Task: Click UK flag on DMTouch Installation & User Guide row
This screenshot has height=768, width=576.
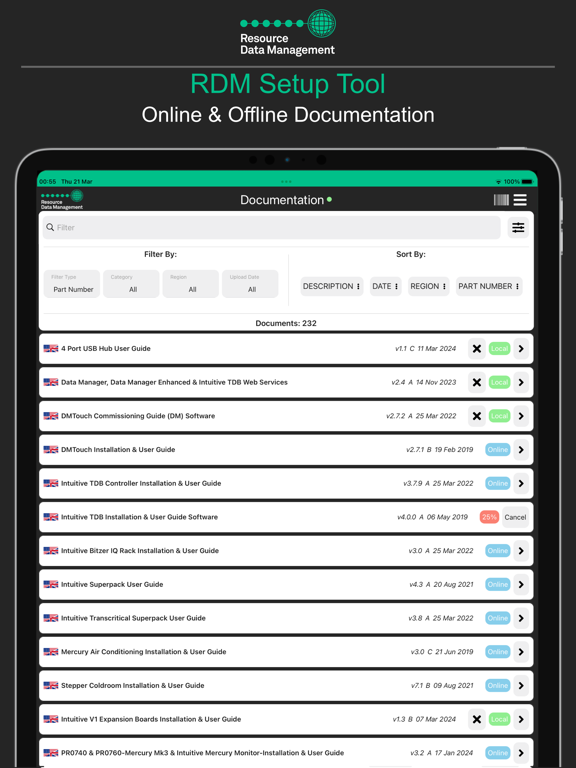Action: (x=51, y=450)
